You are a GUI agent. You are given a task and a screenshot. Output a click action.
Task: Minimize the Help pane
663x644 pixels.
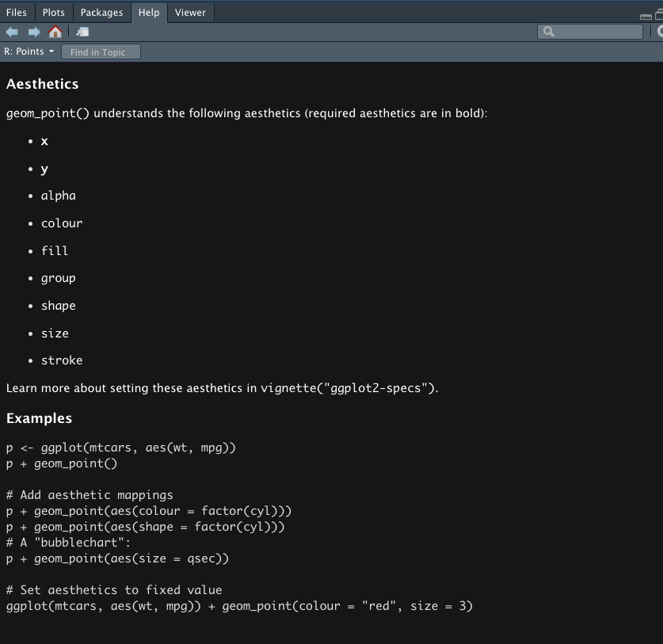click(x=646, y=16)
